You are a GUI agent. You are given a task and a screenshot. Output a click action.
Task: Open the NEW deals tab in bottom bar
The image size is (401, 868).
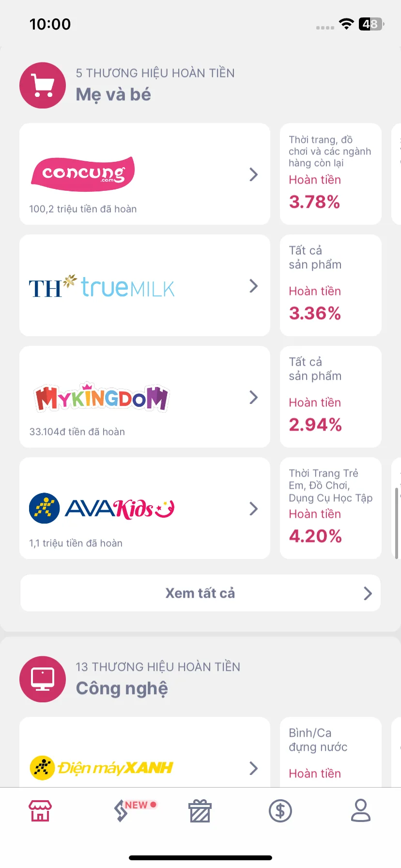tap(135, 810)
